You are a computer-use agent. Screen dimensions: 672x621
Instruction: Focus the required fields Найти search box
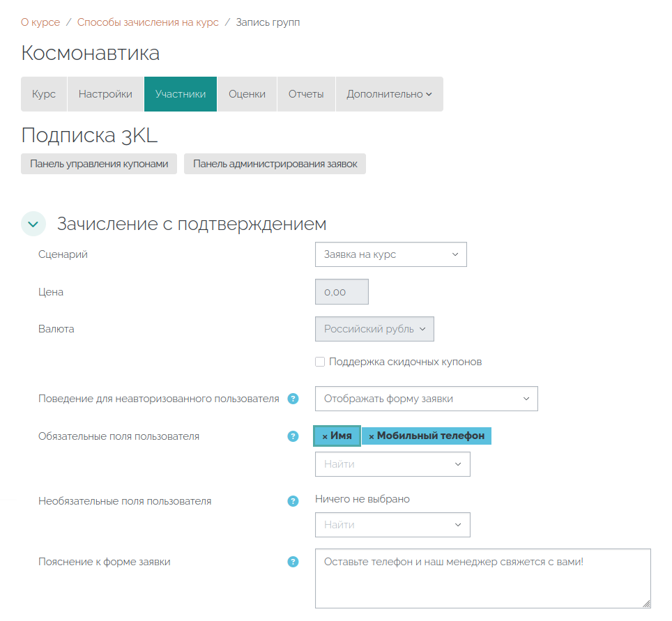click(x=392, y=464)
